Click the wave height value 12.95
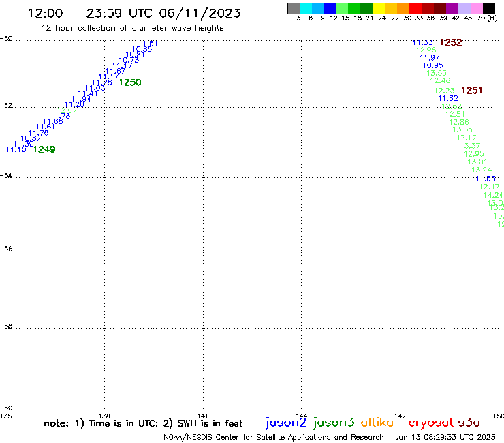The image size is (504, 443). (474, 154)
